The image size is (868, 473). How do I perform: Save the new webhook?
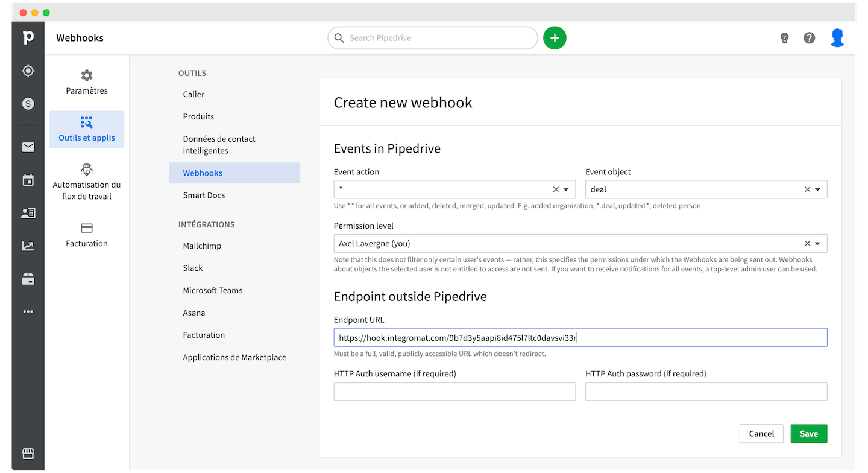coord(808,433)
